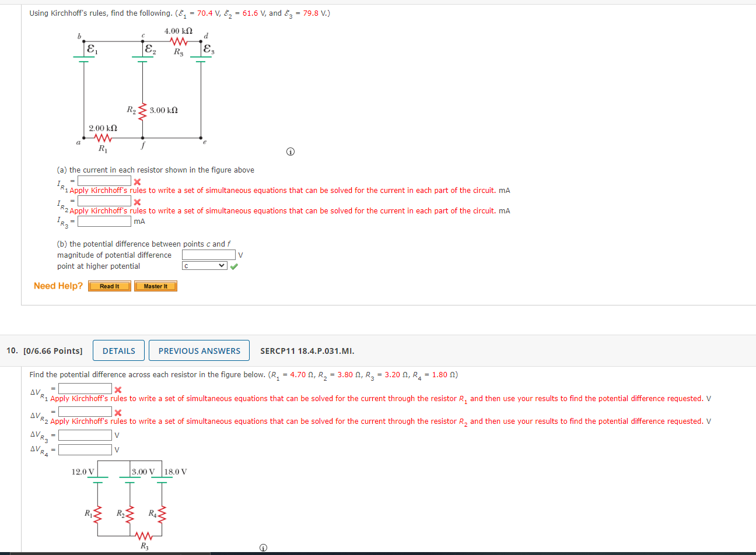View PREVIOUS ANSWERS for problem 10
Viewport: 756px width, 555px height.
199,350
